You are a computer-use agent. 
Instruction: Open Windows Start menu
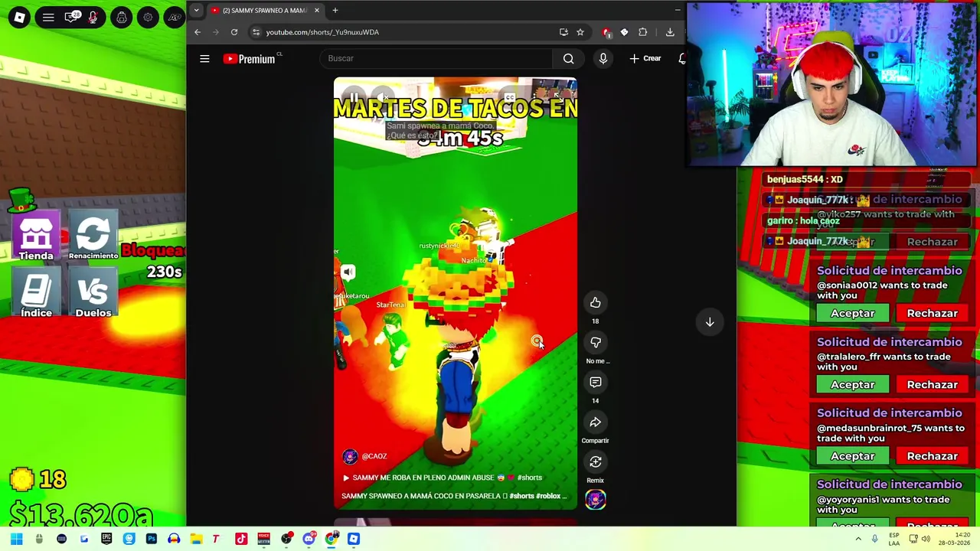click(16, 539)
